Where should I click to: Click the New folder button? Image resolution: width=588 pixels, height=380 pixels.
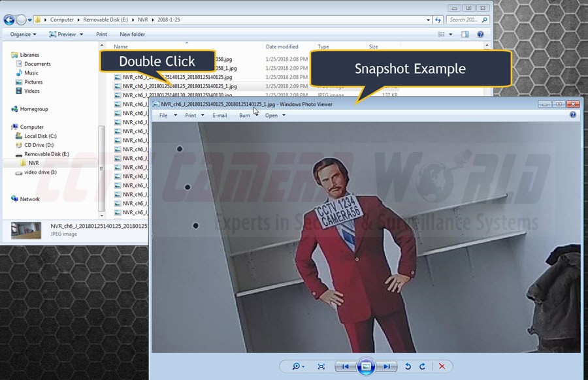(132, 34)
